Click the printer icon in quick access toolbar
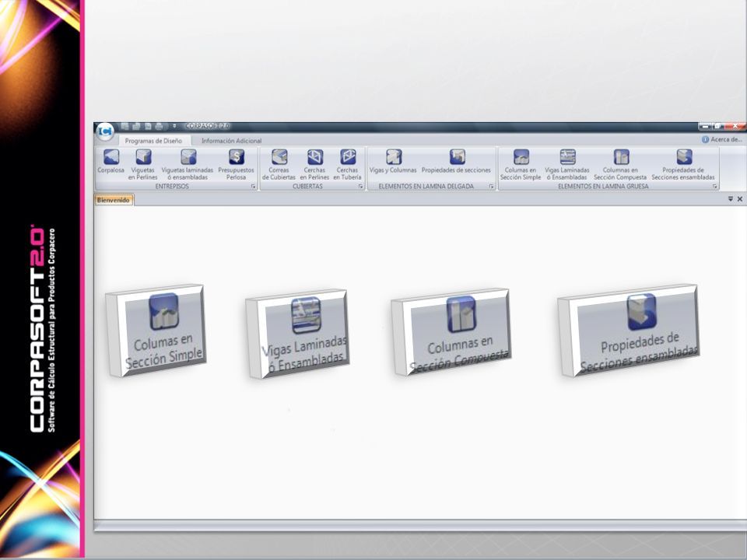The height and width of the screenshot is (560, 747). (159, 126)
